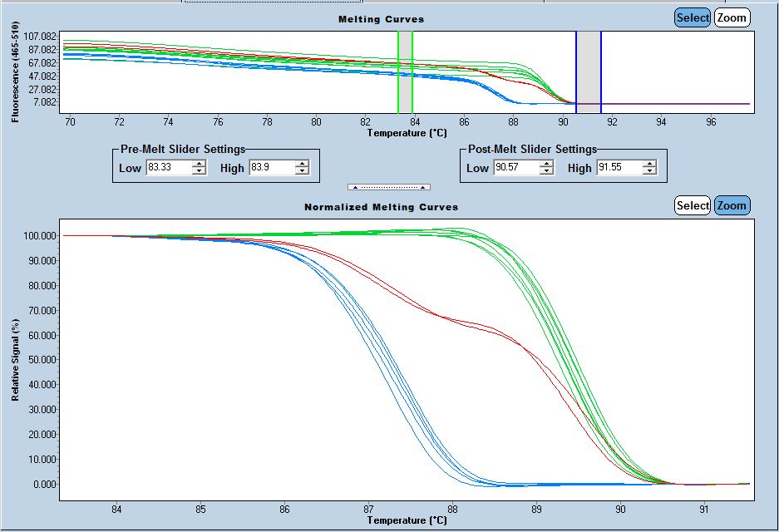Increase Pre-Melt High with up arrow
779x532 pixels.
[x=301, y=164]
